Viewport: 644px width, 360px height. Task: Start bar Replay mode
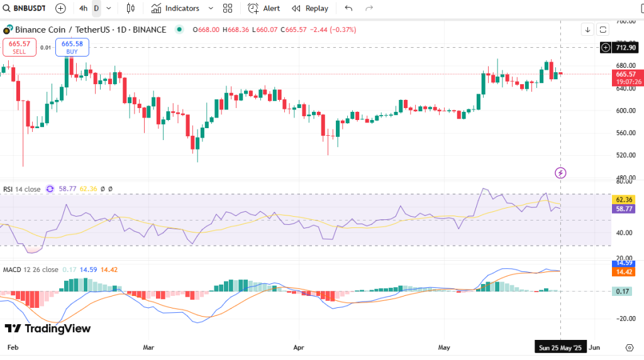[309, 8]
